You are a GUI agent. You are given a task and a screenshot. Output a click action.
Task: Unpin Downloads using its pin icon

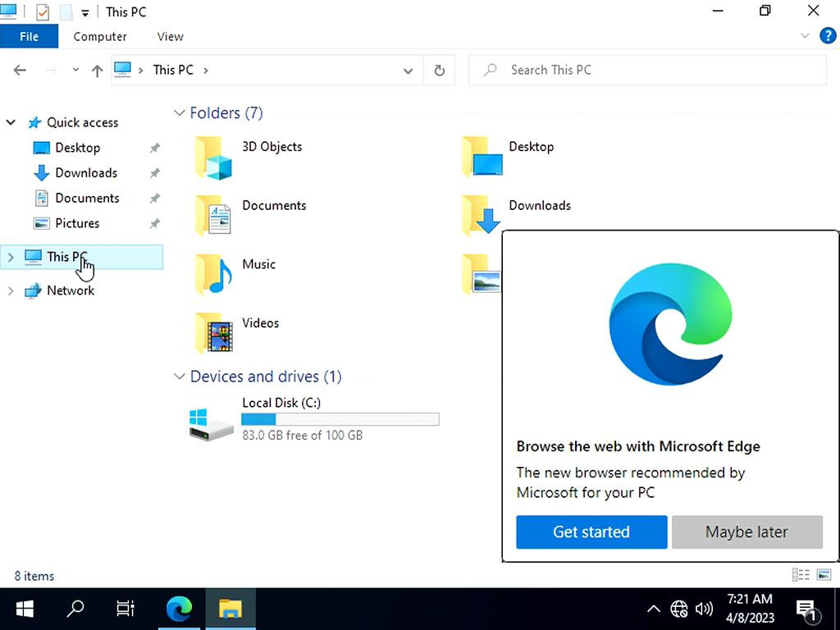[x=154, y=173]
